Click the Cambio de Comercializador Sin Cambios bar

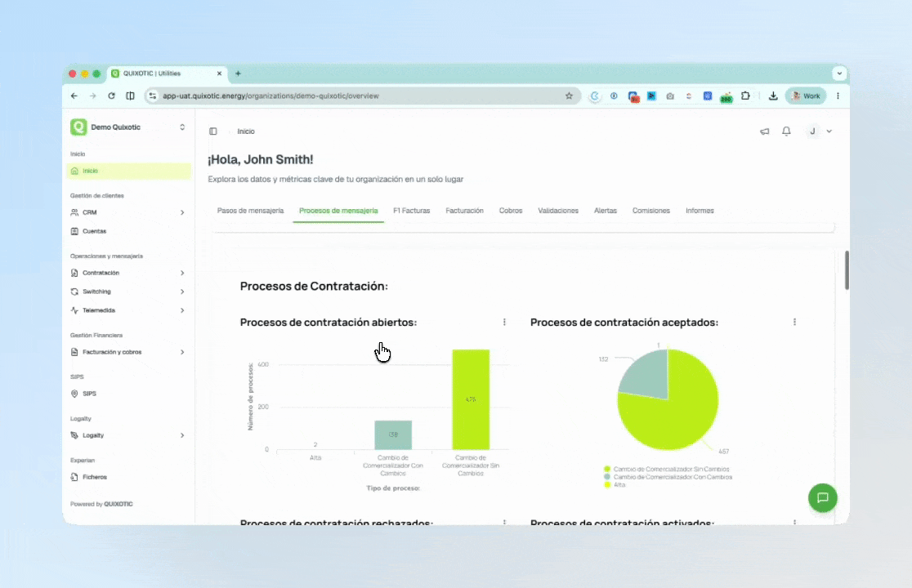click(471, 399)
